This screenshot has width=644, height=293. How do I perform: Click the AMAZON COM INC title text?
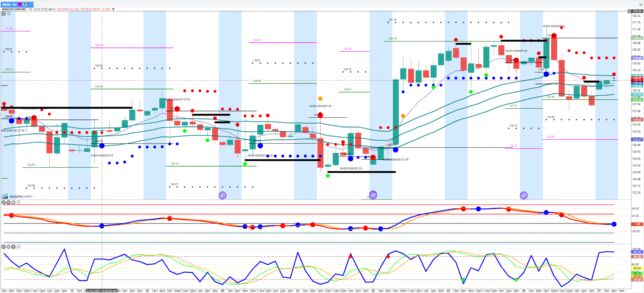point(14,9)
